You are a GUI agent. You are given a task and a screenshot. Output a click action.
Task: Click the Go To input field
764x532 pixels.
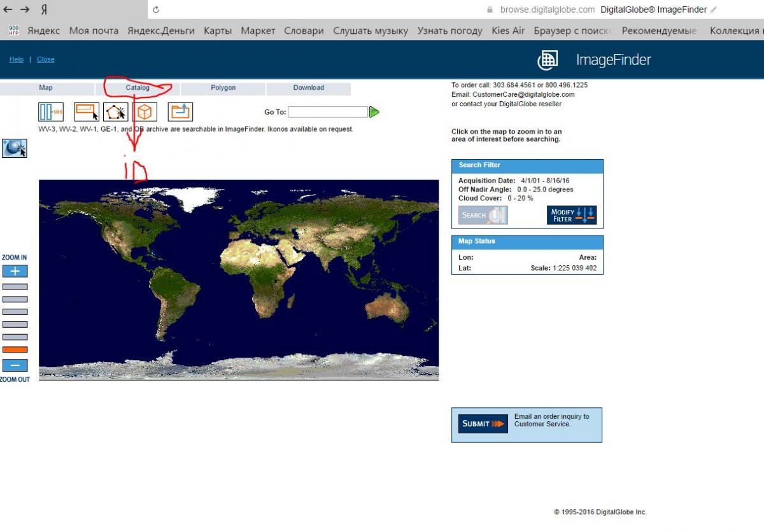tap(327, 112)
